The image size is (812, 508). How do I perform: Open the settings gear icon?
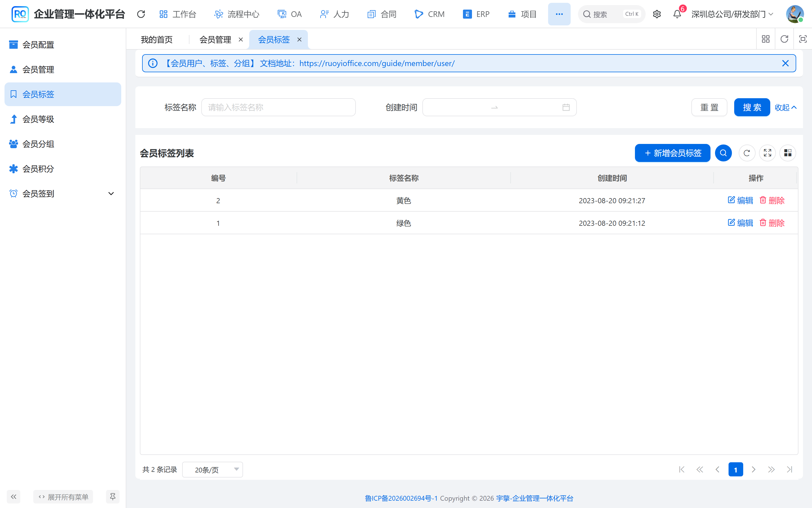point(657,14)
